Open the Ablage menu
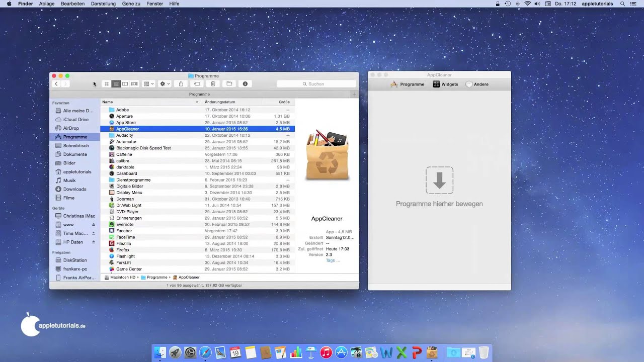 47,4
